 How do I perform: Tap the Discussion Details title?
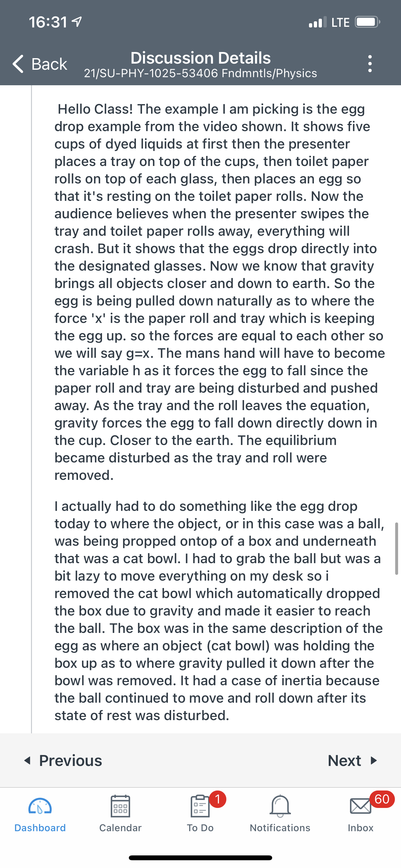click(200, 58)
